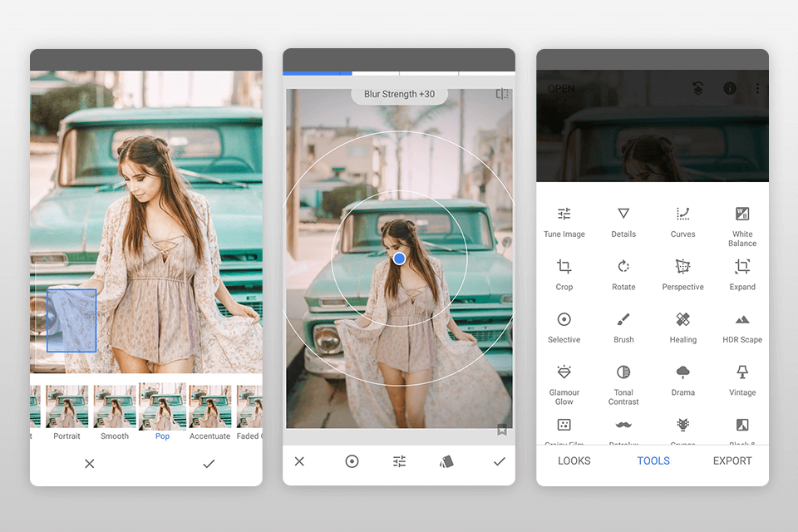Open the three-dot overflow menu

coord(757,88)
